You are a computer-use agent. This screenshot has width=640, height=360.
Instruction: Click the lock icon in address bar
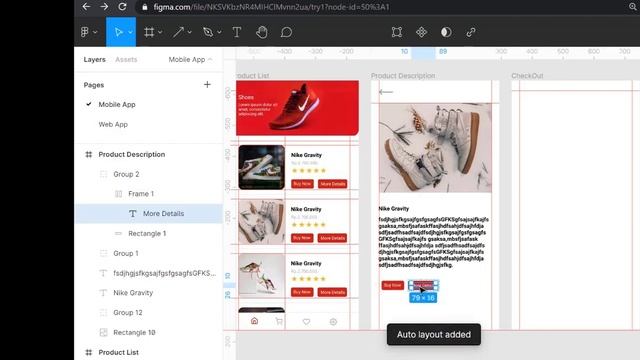144,7
